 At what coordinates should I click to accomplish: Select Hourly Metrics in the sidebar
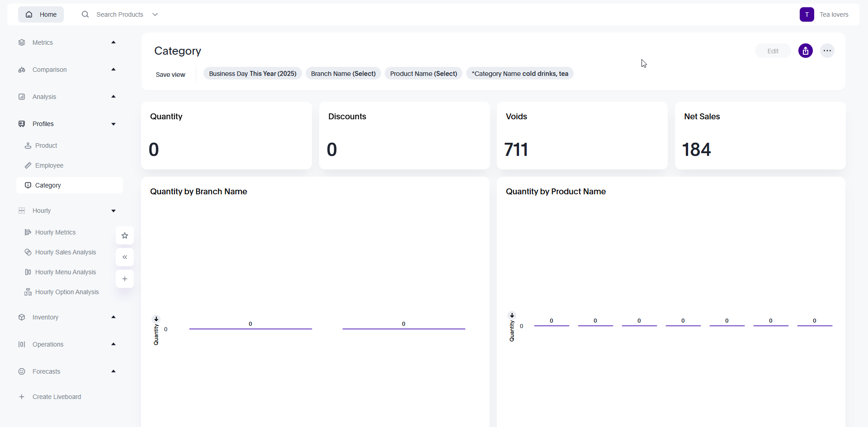tap(56, 232)
